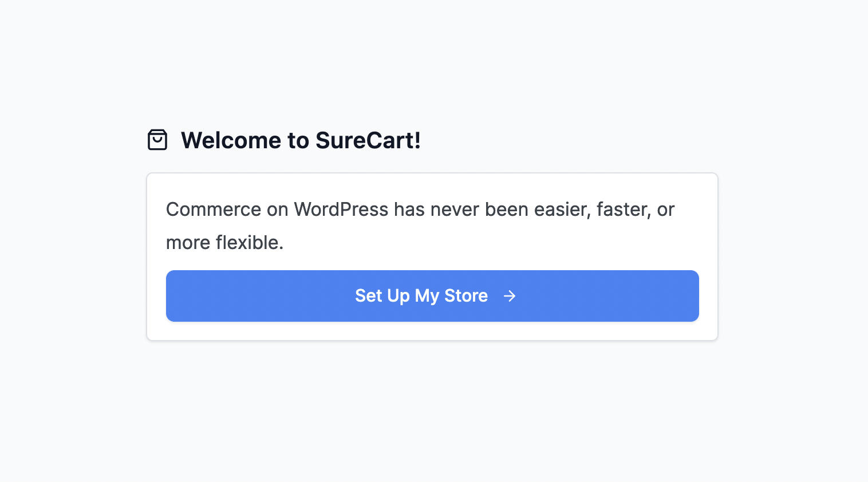The image size is (868, 482).
Task: Start store setup with the blue button
Action: point(432,296)
